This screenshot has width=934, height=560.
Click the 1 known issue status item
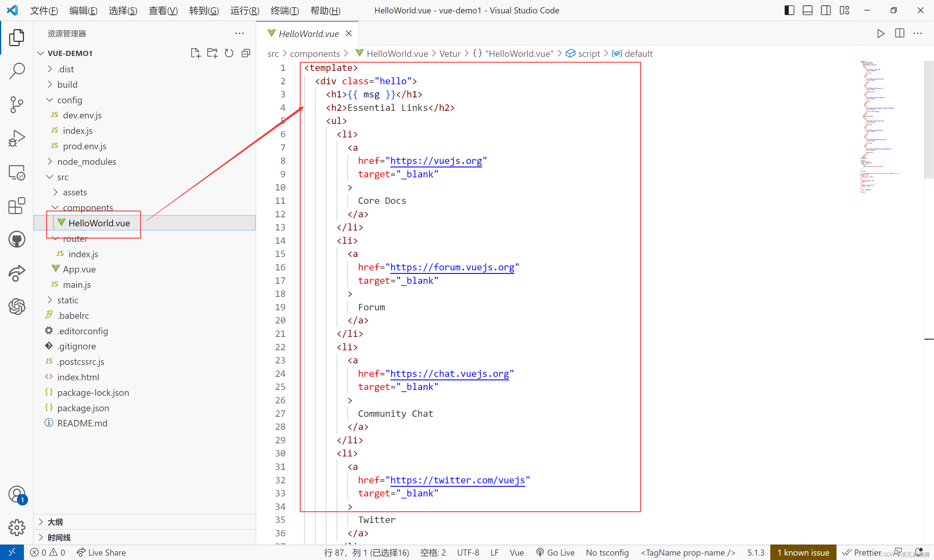[x=803, y=553]
